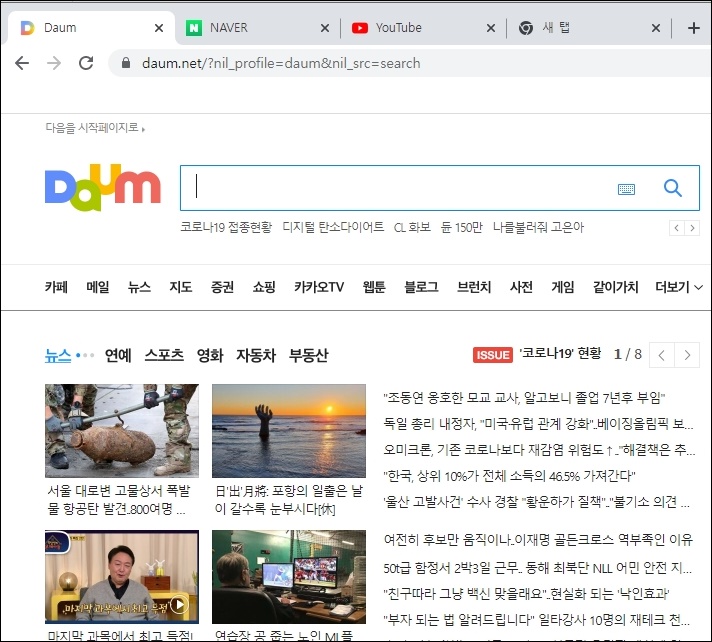Select the 자동차 content tab
Screen dimensions: 712x642
tap(256, 355)
